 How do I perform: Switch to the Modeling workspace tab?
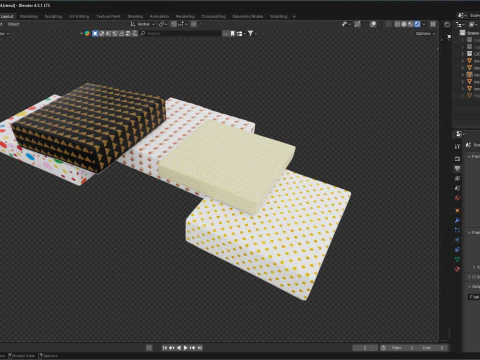click(x=29, y=16)
